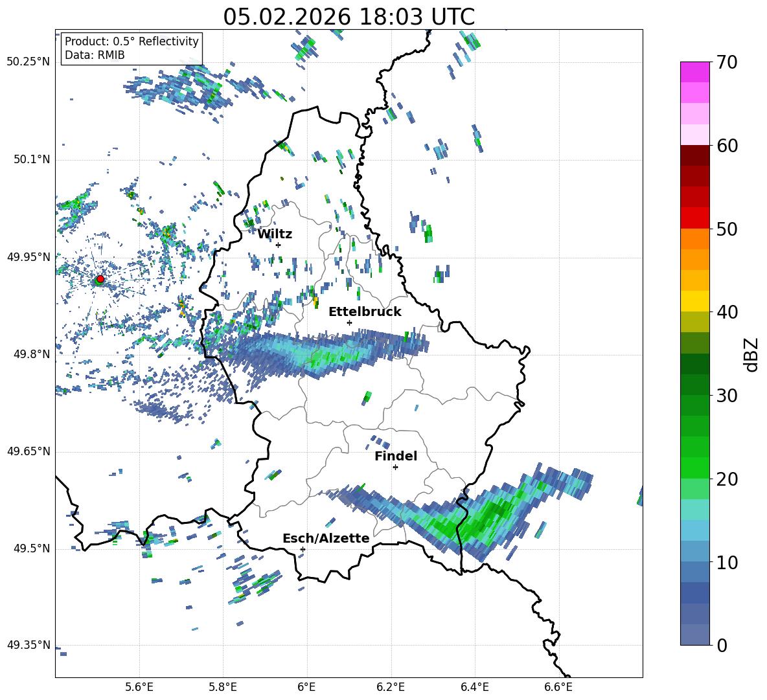Click the Ettelbruck station cross marker

(349, 322)
